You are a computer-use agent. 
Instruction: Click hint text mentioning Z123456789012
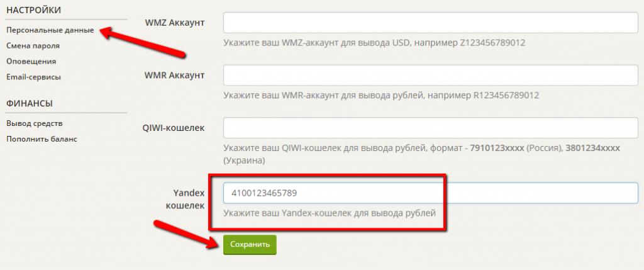click(375, 43)
